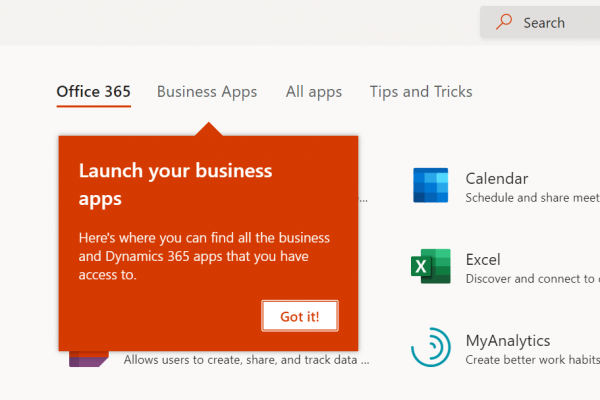Viewport: 600px width, 400px height.
Task: Click the 'Discover and connect to' description
Action: pyautogui.click(x=532, y=278)
